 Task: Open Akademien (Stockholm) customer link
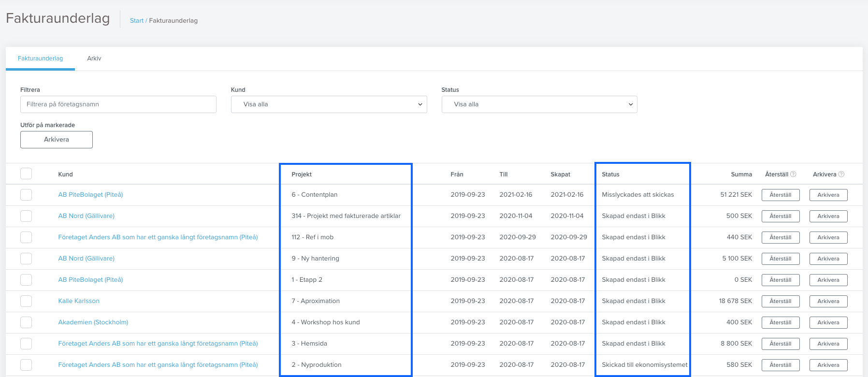[93, 322]
